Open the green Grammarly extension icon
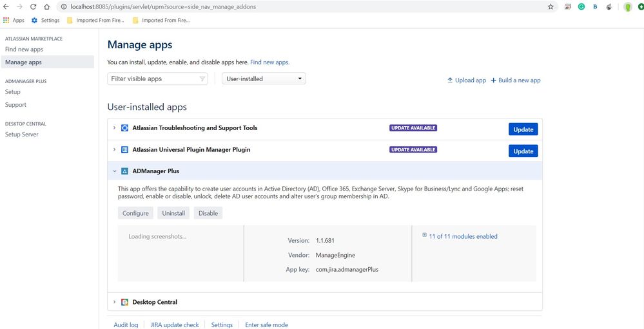Viewport: 644px width, 329px height. [581, 6]
